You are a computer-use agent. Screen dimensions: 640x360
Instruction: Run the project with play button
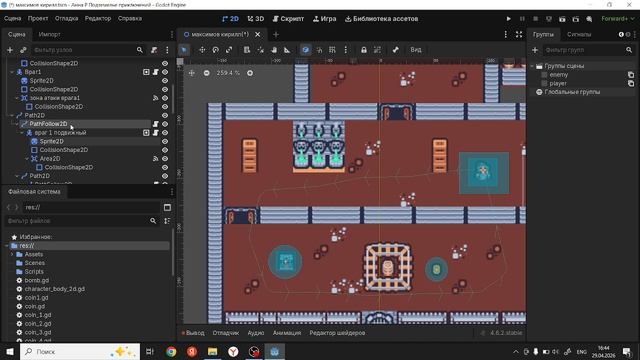508,19
